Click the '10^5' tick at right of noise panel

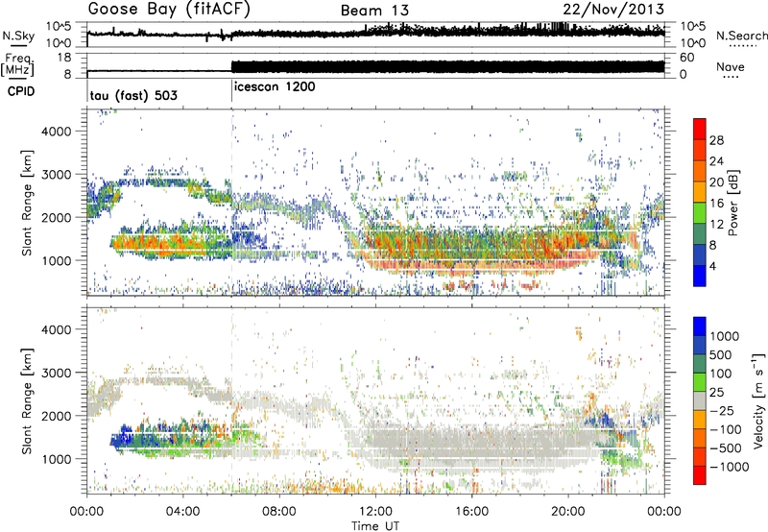(692, 26)
